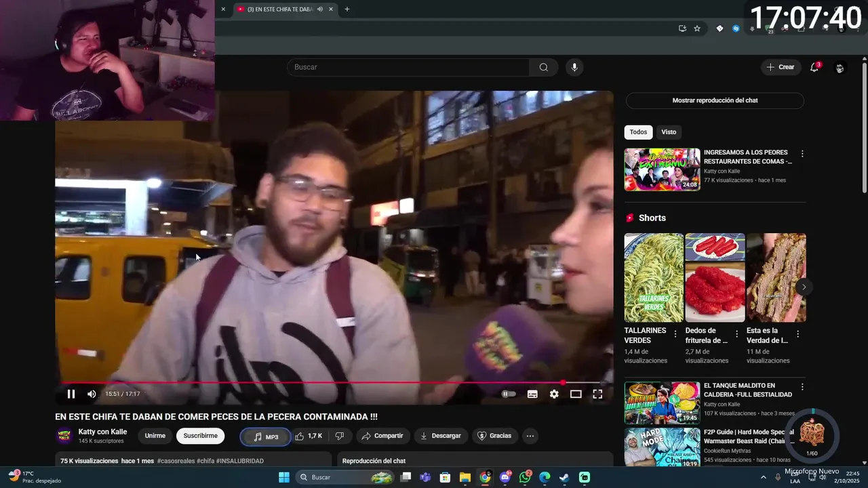Open options for Tallarines Verdes short
This screenshot has width=868, height=488.
[675, 334]
